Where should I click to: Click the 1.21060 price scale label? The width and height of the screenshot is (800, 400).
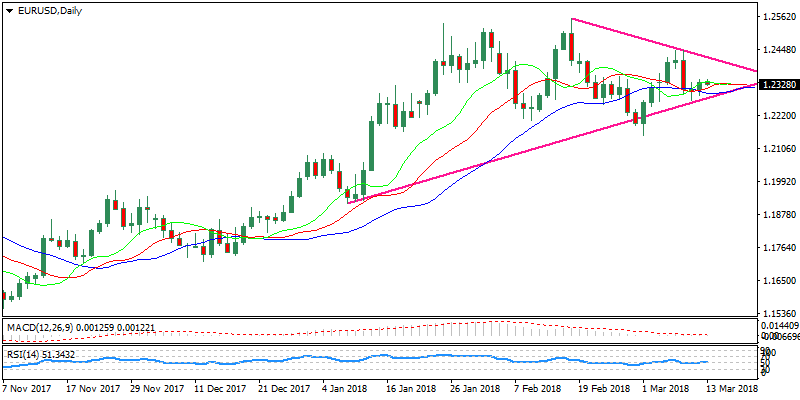(779, 149)
